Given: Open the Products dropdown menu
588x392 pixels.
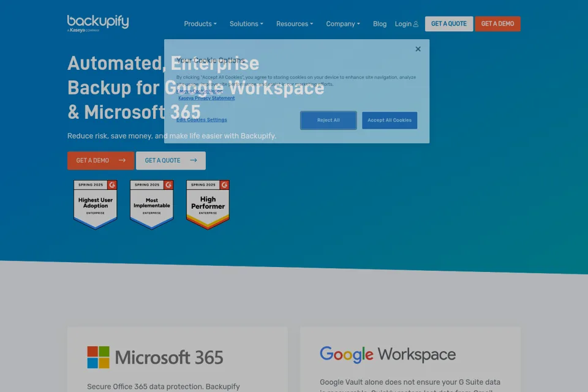Looking at the screenshot, I should pos(200,24).
